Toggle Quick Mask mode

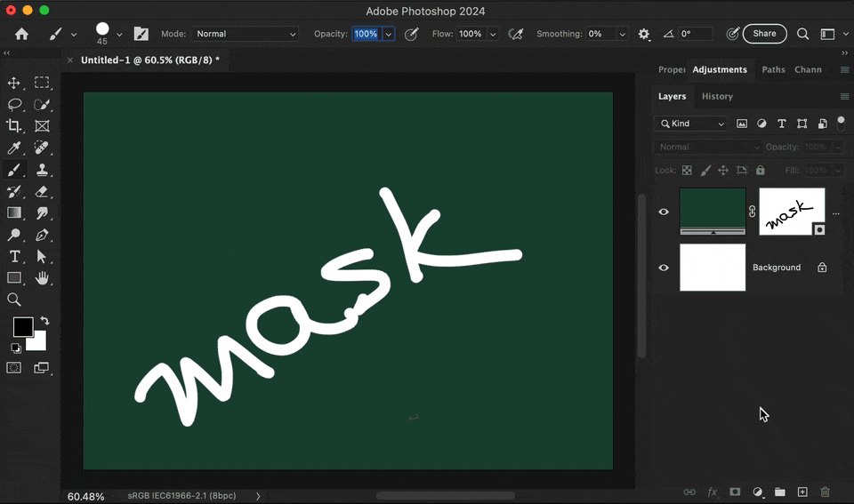14,368
